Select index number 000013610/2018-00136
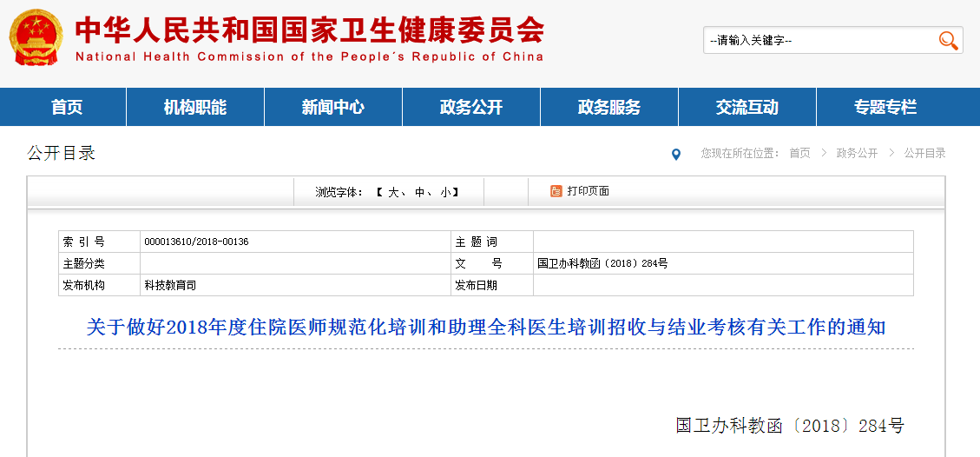This screenshot has height=457, width=980. [196, 242]
